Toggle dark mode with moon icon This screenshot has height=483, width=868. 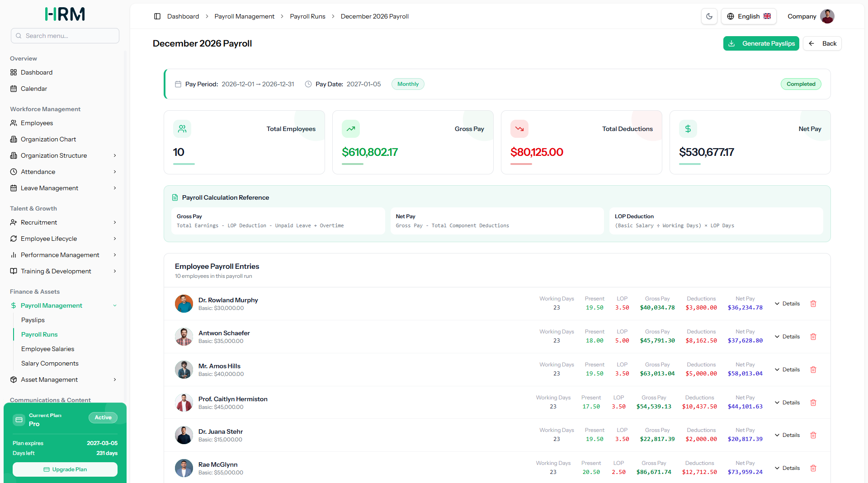pos(709,16)
